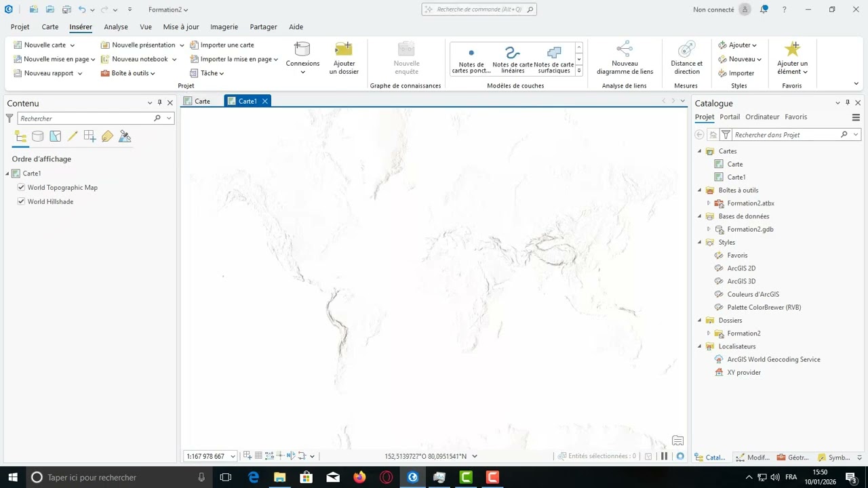Switch Catalogue to Portail tab
Viewport: 868px width, 488px height.
pos(730,117)
